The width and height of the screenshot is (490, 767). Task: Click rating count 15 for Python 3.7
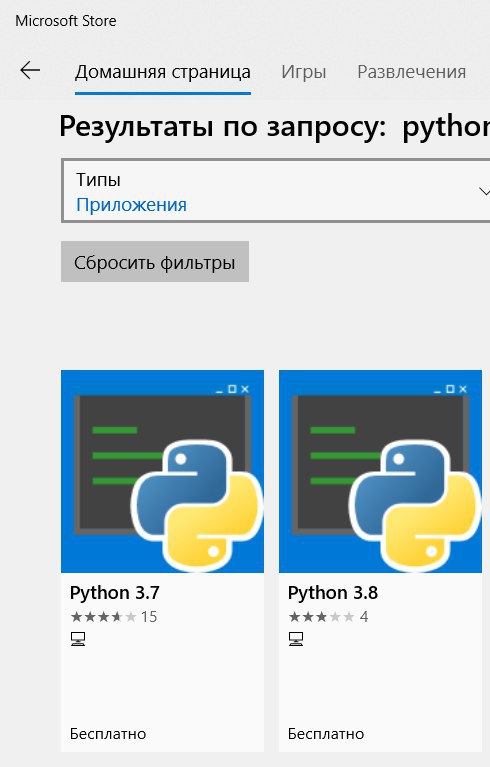point(149,617)
